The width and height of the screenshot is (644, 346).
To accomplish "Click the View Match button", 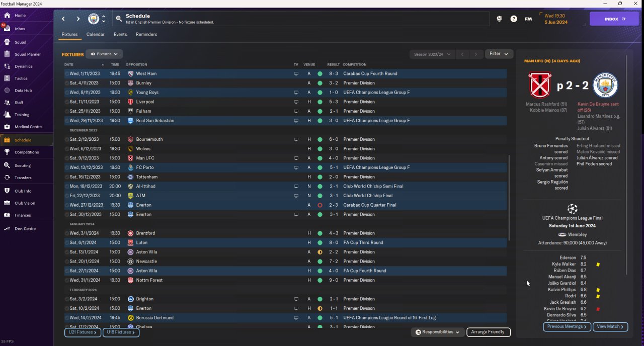I will pyautogui.click(x=611, y=327).
